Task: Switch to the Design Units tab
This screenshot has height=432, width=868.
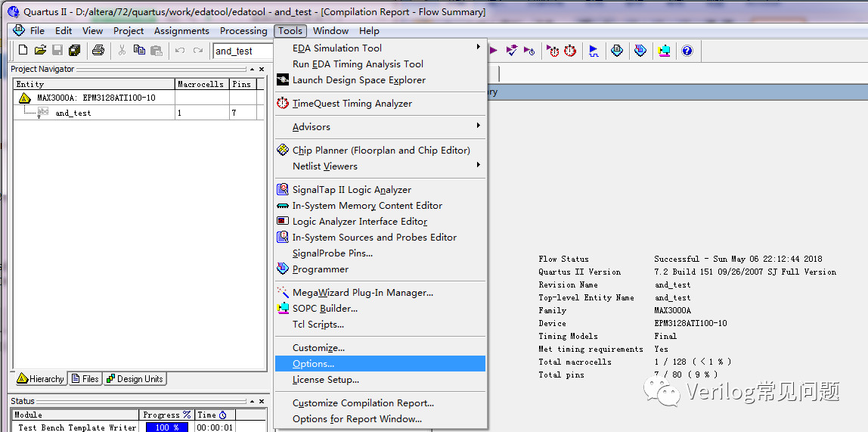Action: coord(135,379)
